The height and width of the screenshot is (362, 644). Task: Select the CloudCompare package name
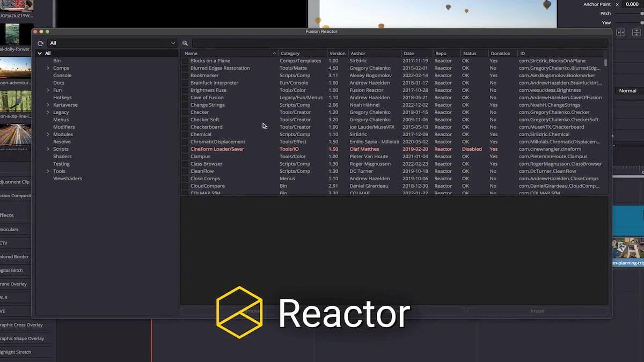207,186
